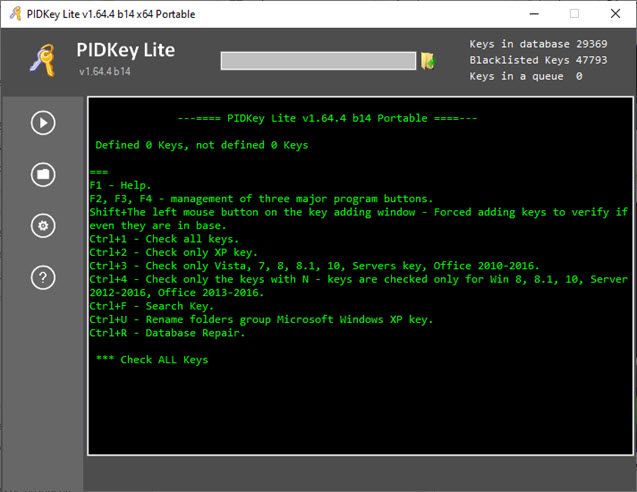This screenshot has height=492, width=637.
Task: Click the console header 'PIDKey Lite v1.64.4 b14 Portable'
Action: (x=327, y=118)
